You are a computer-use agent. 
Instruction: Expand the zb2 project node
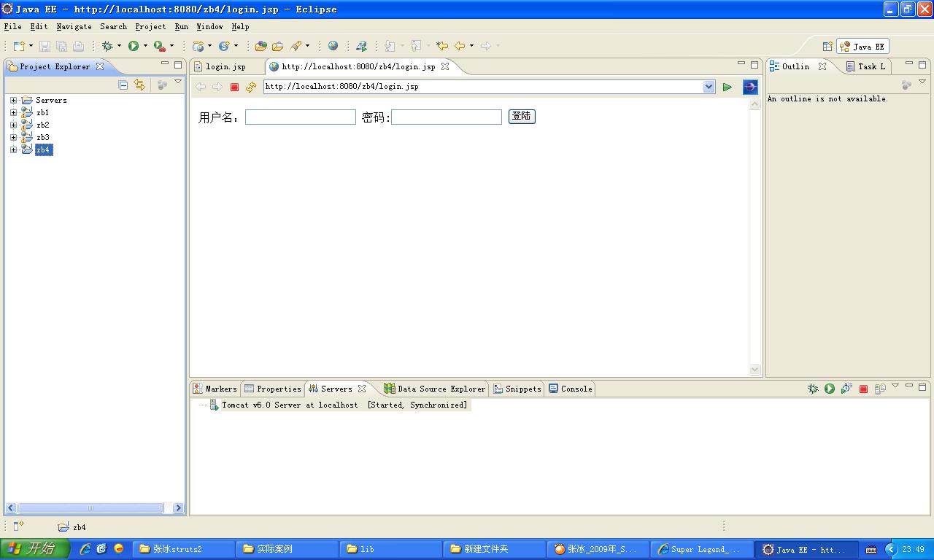(x=13, y=125)
